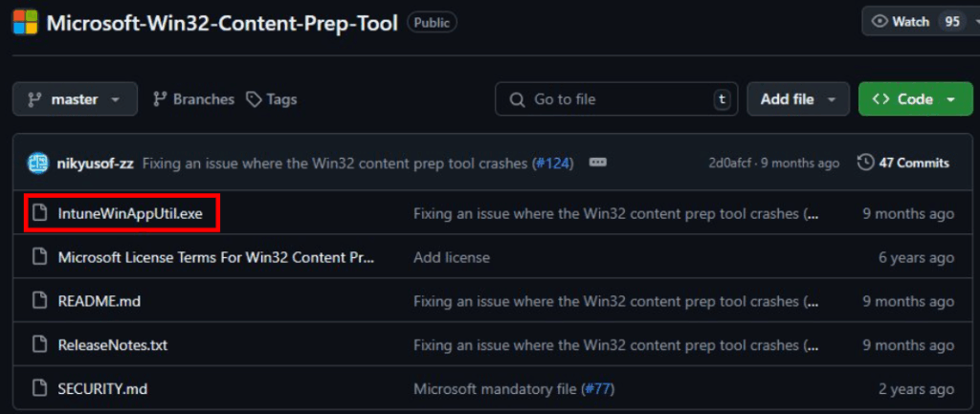This screenshot has height=414, width=980.
Task: Click the 95 watchers count
Action: [952, 22]
